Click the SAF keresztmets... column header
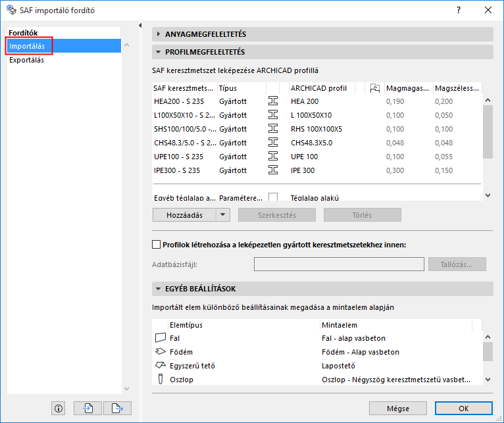This screenshot has height=423, width=504. point(184,88)
